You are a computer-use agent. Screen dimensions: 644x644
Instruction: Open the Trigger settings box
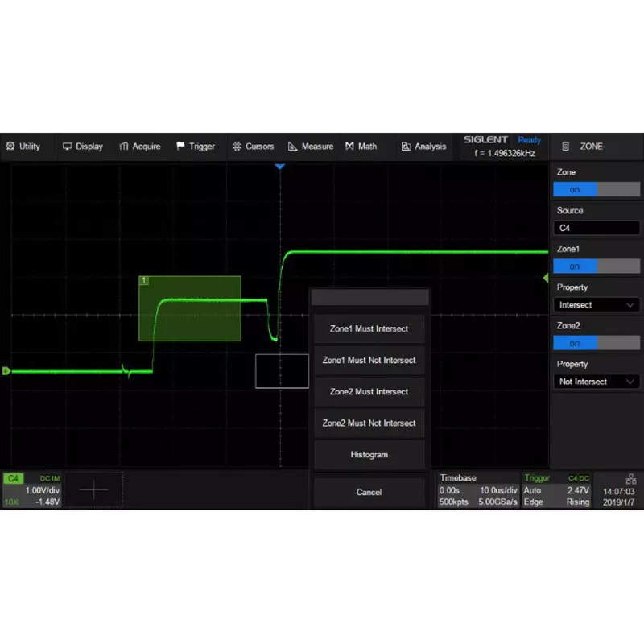tap(556, 490)
